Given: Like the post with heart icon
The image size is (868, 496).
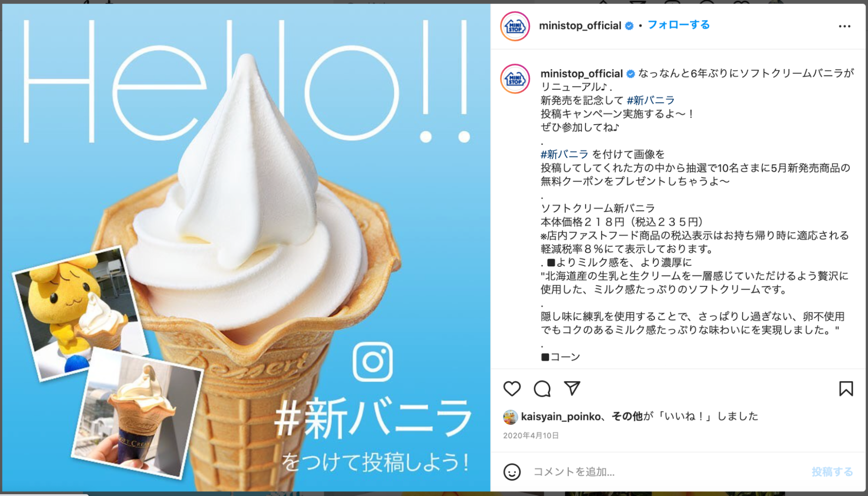Looking at the screenshot, I should (x=512, y=388).
